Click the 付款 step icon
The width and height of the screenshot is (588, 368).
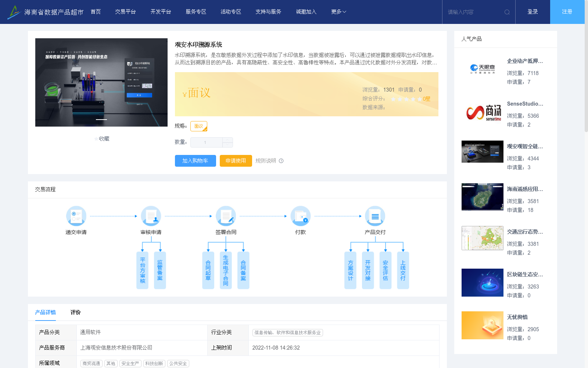point(301,216)
